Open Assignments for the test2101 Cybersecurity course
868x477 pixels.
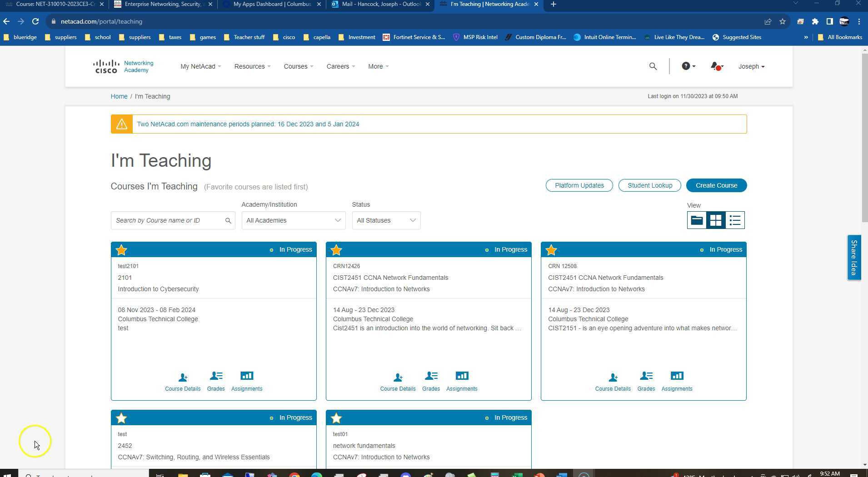click(x=247, y=381)
